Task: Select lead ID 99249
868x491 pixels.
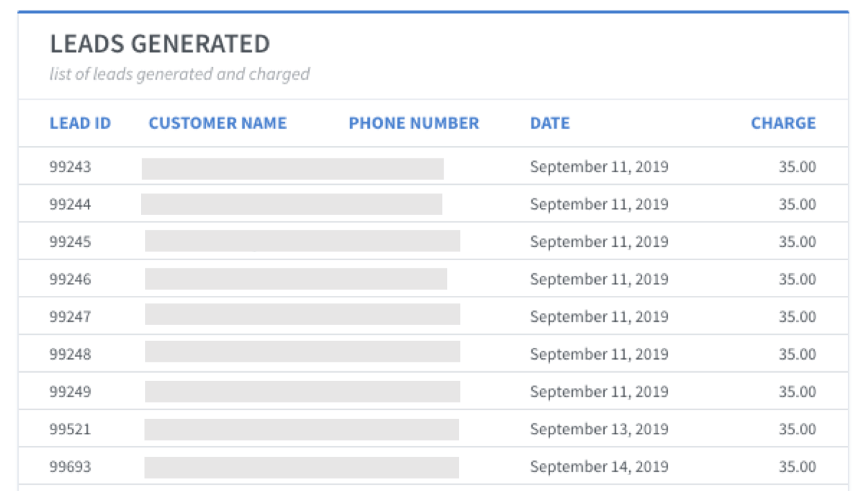Action: (x=70, y=391)
